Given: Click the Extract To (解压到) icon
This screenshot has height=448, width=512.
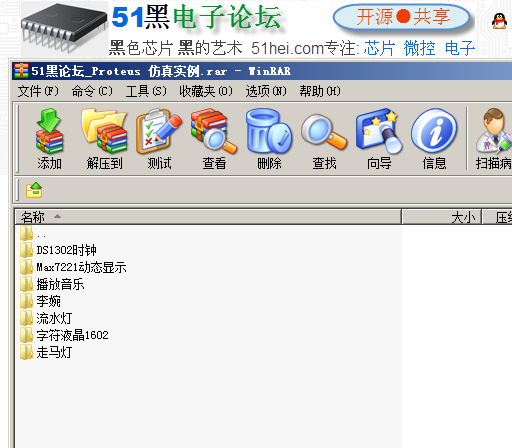Looking at the screenshot, I should click(104, 131).
